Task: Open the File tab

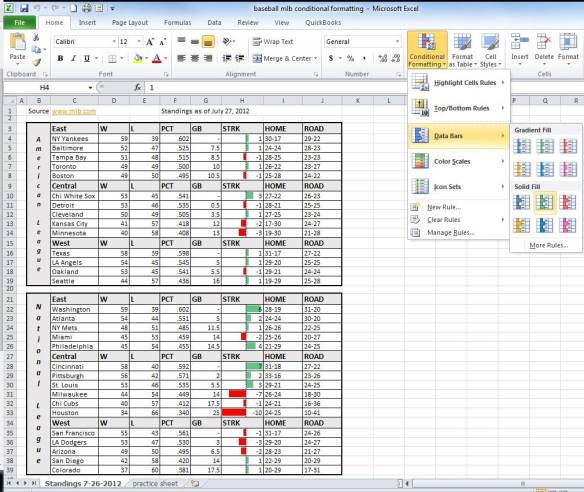Action: 19,22
